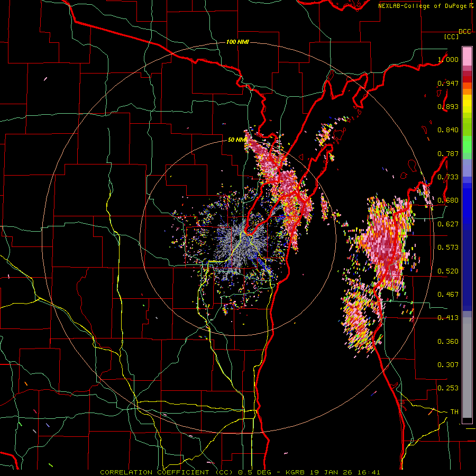Select the 1.000 legend value
This screenshot has width=476, height=476.
pyautogui.click(x=448, y=59)
